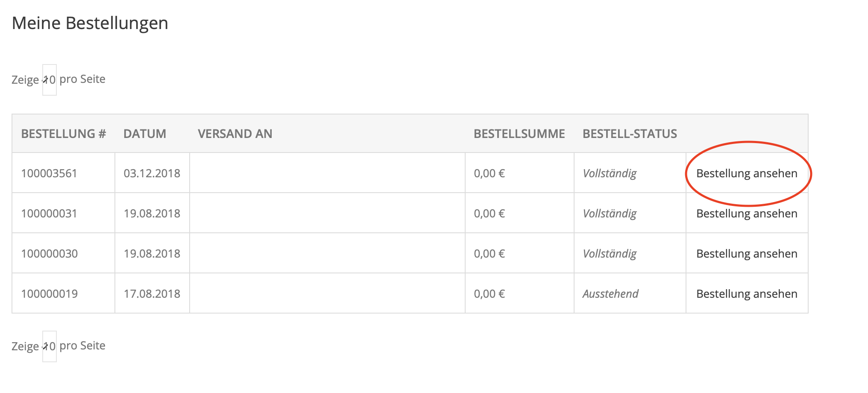This screenshot has width=868, height=393.
Task: Open the bottom 'pro Seite' count dropdown
Action: tap(50, 346)
